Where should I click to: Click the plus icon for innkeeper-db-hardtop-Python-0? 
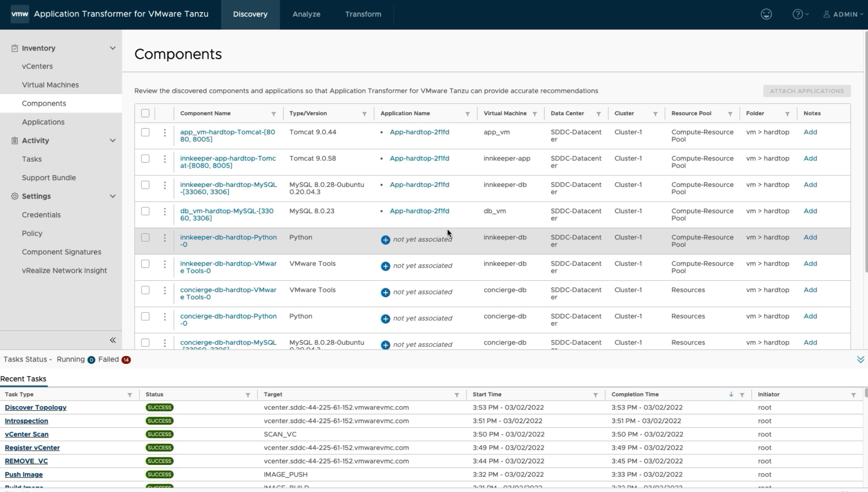pyautogui.click(x=385, y=240)
